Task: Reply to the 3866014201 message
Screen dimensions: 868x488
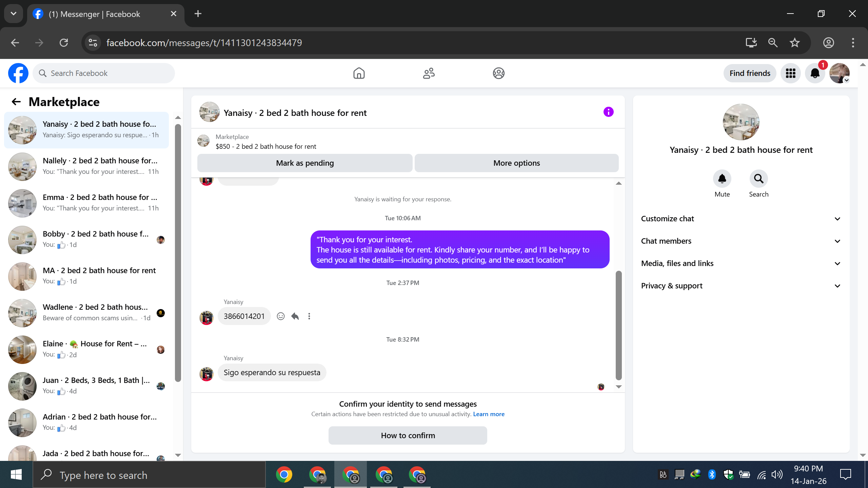Action: click(295, 316)
